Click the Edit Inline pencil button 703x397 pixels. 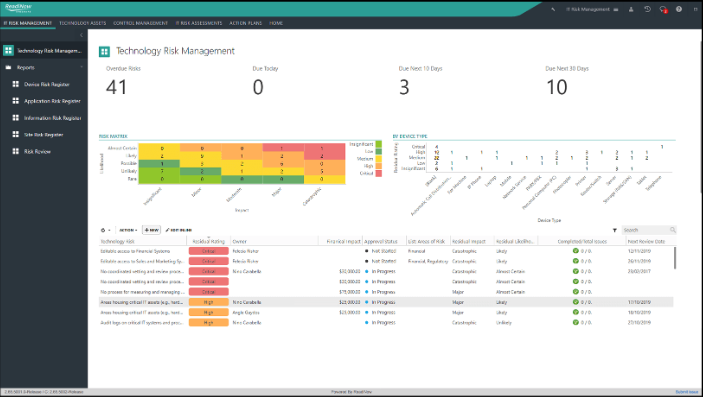178,230
